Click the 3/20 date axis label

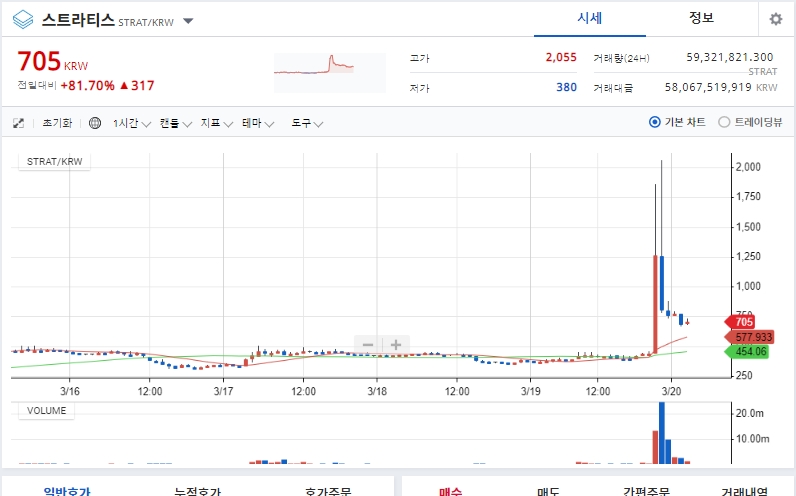click(671, 391)
